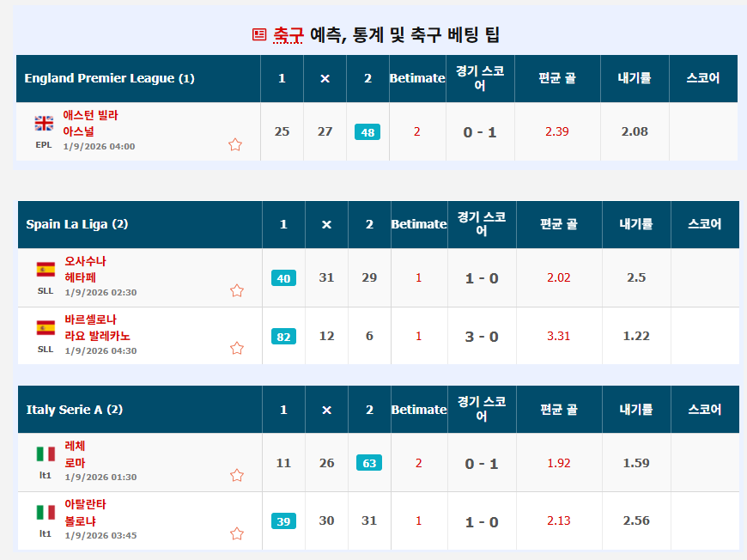747x560 pixels.
Task: Click the red news icon before 축구 heading
Action: (x=259, y=34)
